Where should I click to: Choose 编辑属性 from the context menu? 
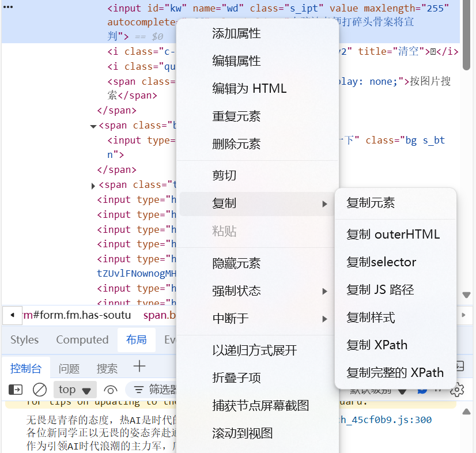tap(257, 61)
